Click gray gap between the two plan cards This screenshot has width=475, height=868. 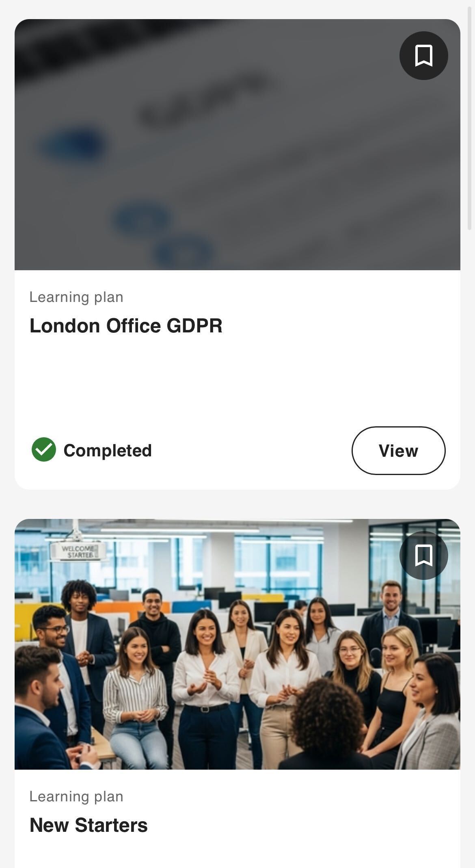coord(237,504)
